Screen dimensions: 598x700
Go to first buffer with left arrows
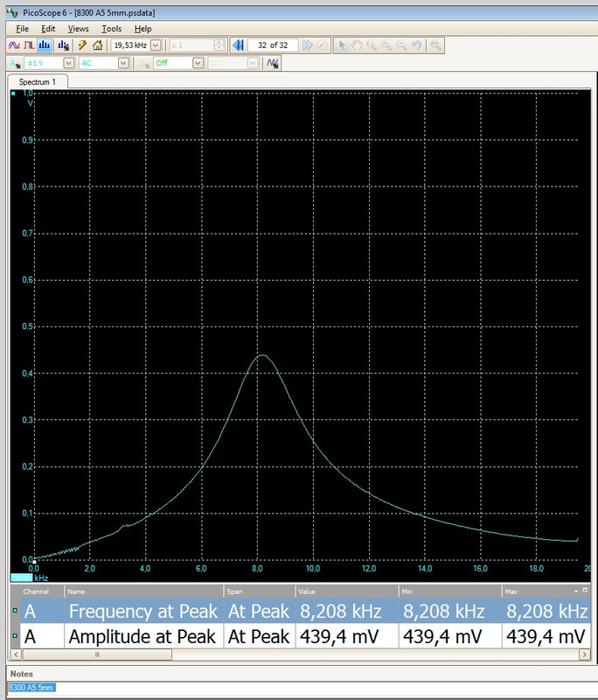[x=238, y=45]
